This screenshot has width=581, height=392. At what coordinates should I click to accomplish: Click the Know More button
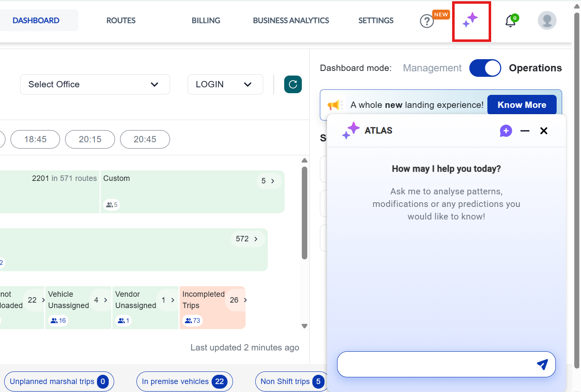522,105
